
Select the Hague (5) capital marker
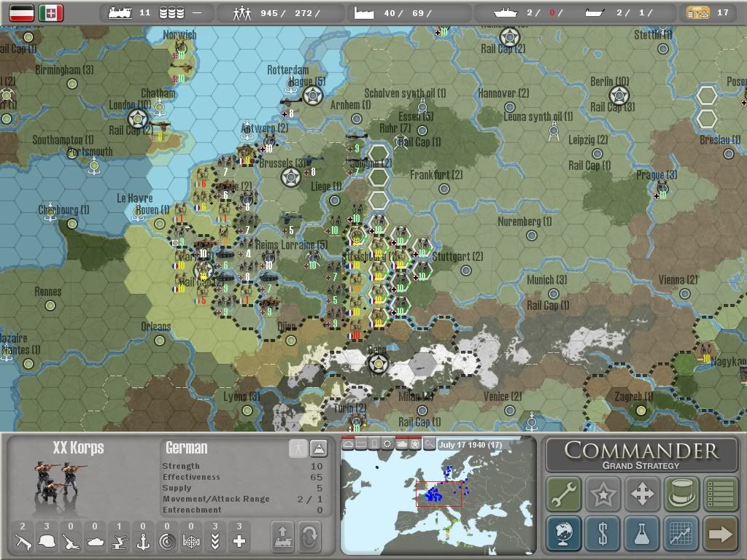coord(313,96)
